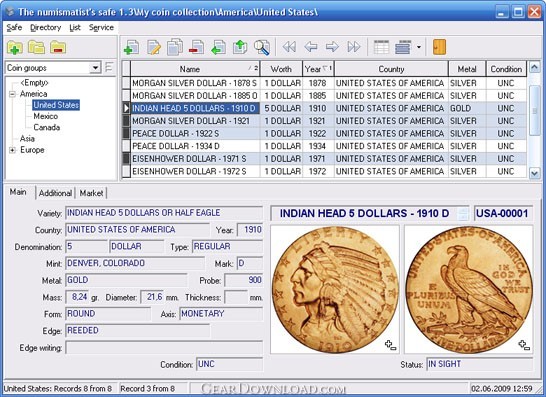Click the add new coin record icon
Viewport: 546px width, 397px height.
(131, 47)
